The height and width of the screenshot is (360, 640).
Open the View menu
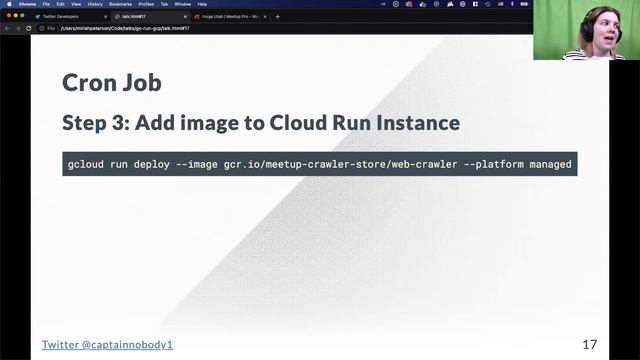(76, 4)
